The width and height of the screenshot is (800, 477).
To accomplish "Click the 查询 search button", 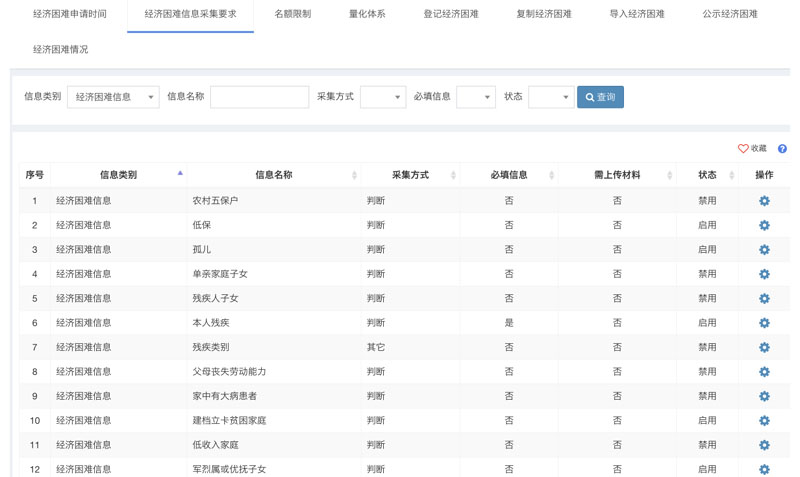I will 600,97.
